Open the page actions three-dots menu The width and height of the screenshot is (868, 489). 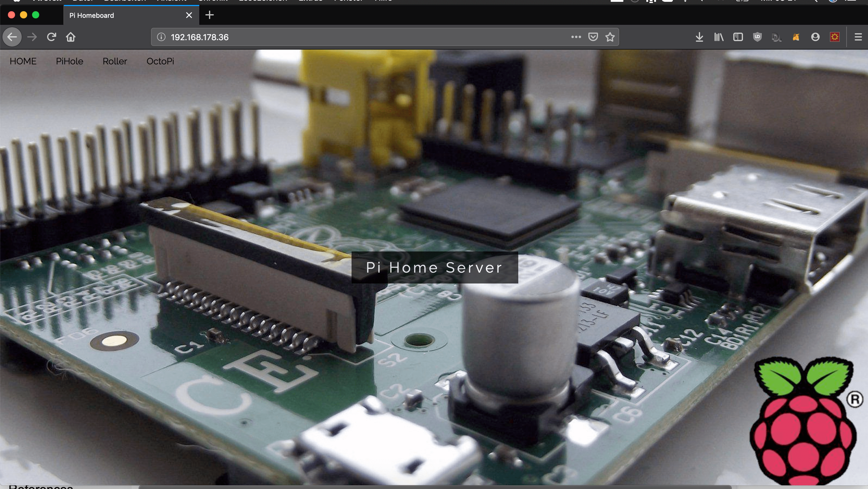pos(576,37)
